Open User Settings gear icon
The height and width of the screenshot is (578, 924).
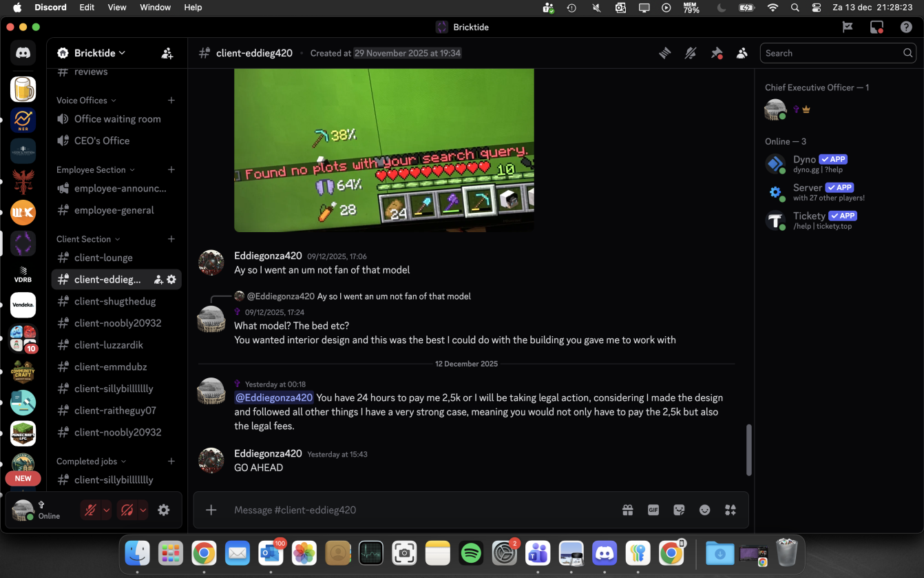163,510
